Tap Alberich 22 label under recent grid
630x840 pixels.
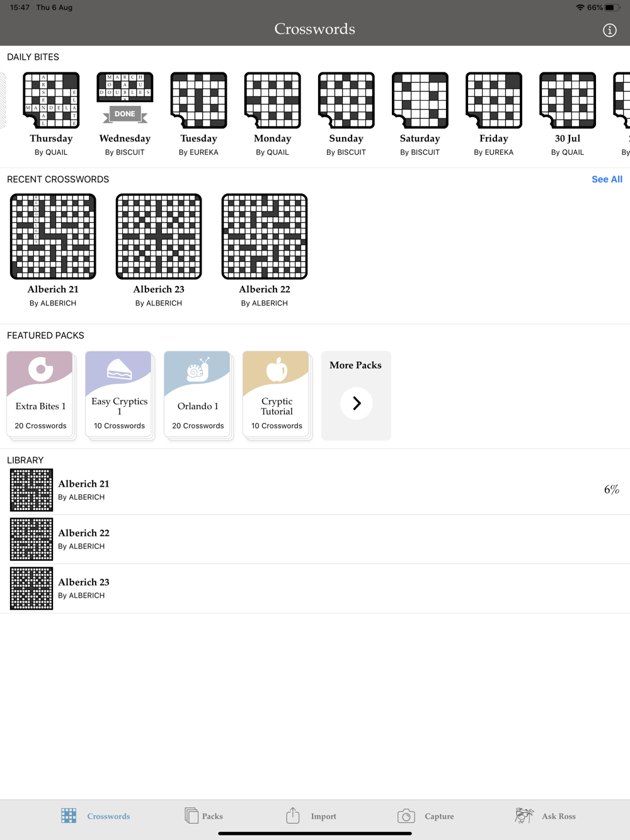(x=265, y=290)
